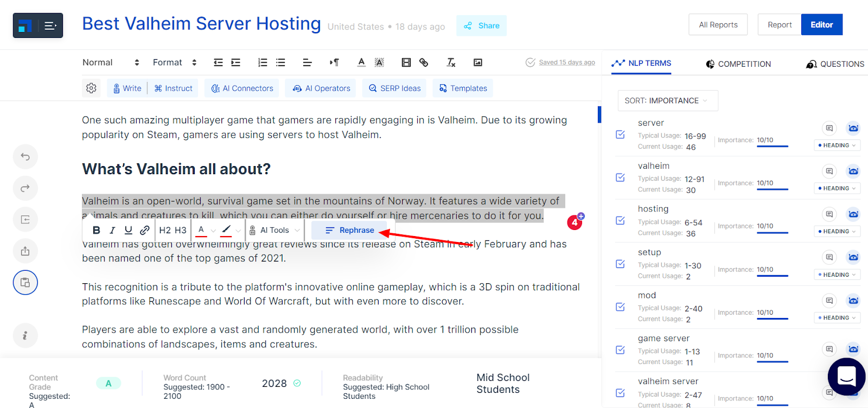Apply italic in the floating toolbar
Image resolution: width=868 pixels, height=408 pixels.
click(112, 230)
